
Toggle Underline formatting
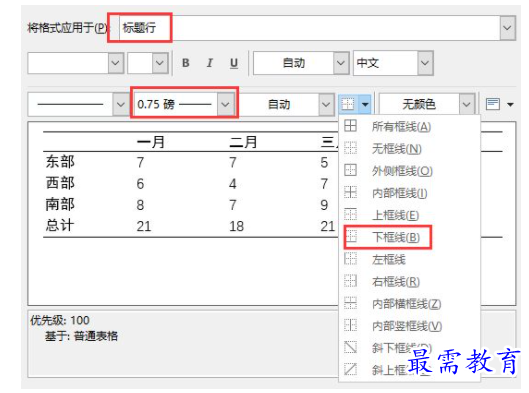coord(234,63)
